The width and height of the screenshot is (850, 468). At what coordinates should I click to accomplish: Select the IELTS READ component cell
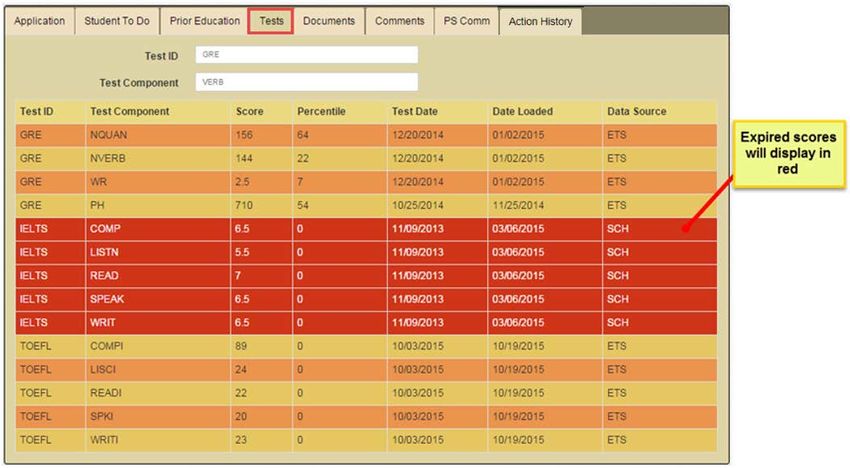click(158, 275)
